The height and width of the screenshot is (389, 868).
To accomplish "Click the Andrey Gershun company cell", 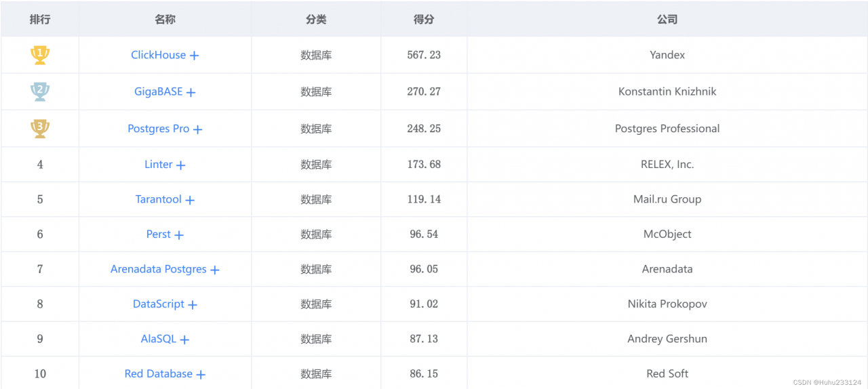I will point(667,339).
